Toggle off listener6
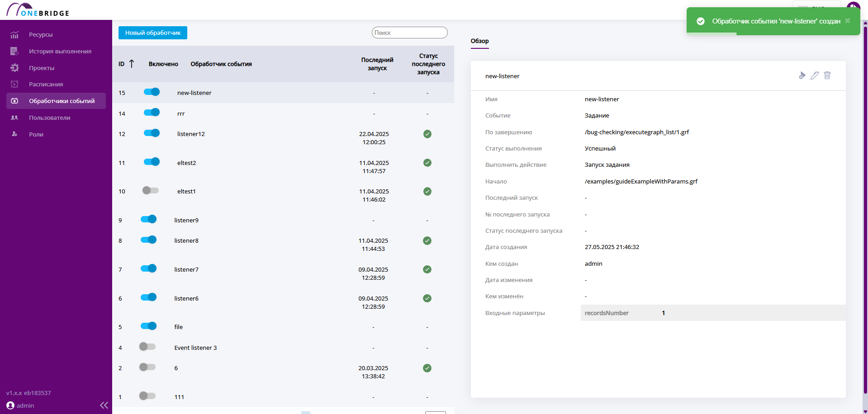Image resolution: width=868 pixels, height=414 pixels. 148,297
